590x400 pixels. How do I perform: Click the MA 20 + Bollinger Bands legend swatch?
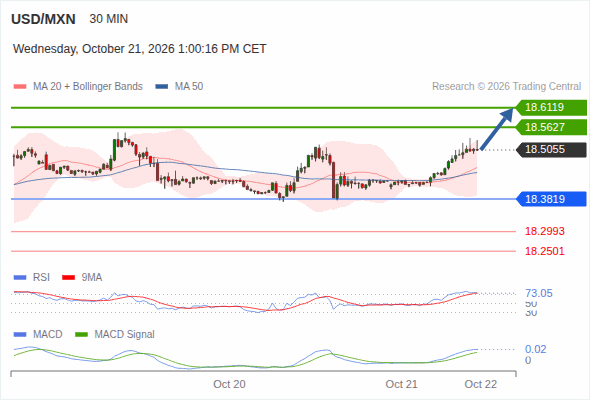pyautogui.click(x=20, y=87)
